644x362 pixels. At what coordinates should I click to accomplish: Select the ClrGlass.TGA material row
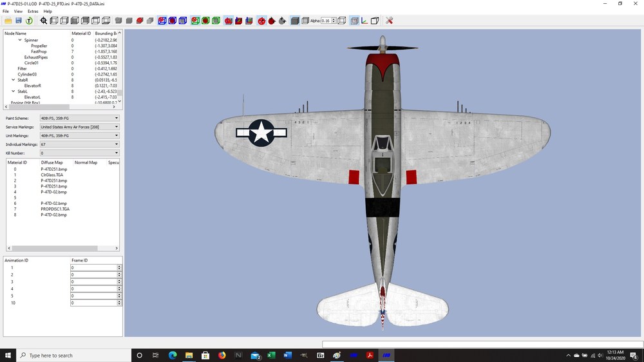[x=52, y=175]
